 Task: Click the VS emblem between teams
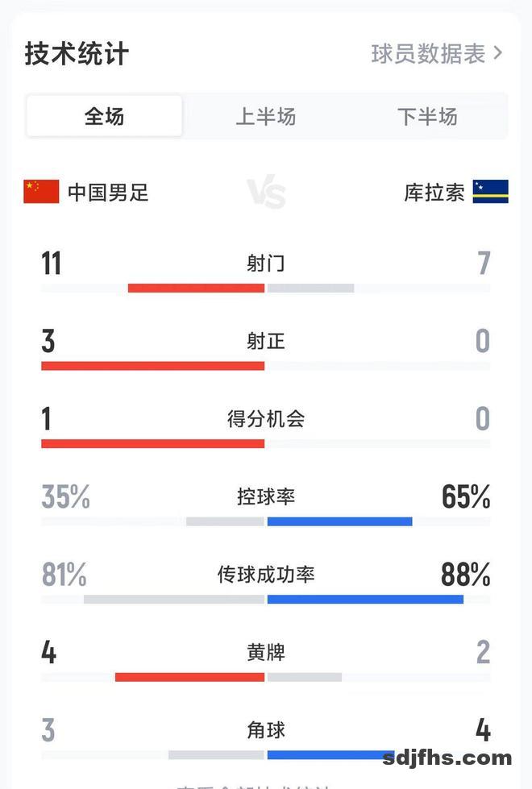coord(266,193)
